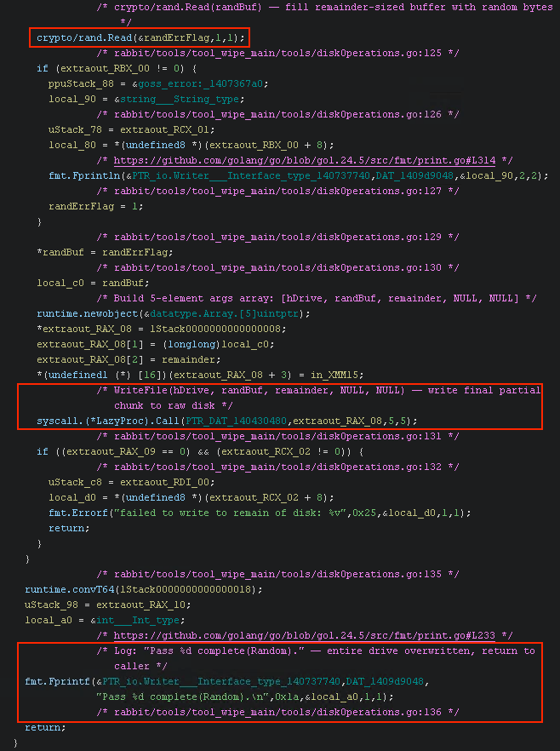Open the print.go#L314 GitHub link
Viewport: 560px width, 751px height.
click(x=305, y=160)
